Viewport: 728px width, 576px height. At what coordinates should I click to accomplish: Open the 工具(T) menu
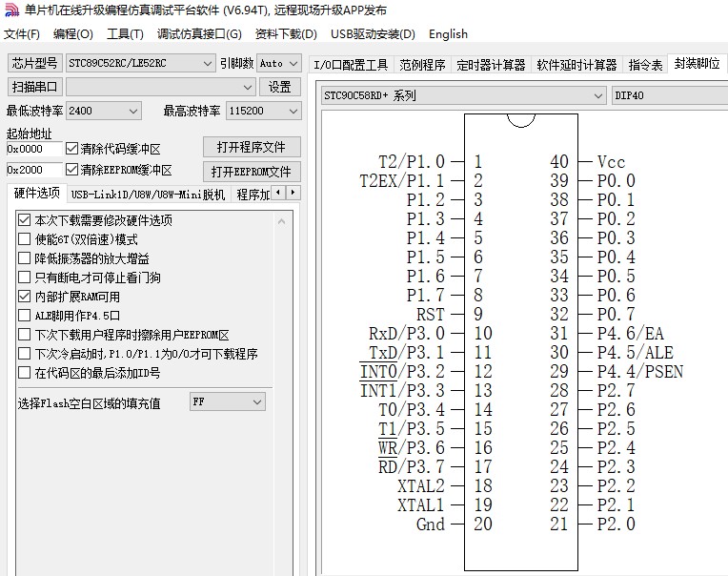[x=125, y=34]
